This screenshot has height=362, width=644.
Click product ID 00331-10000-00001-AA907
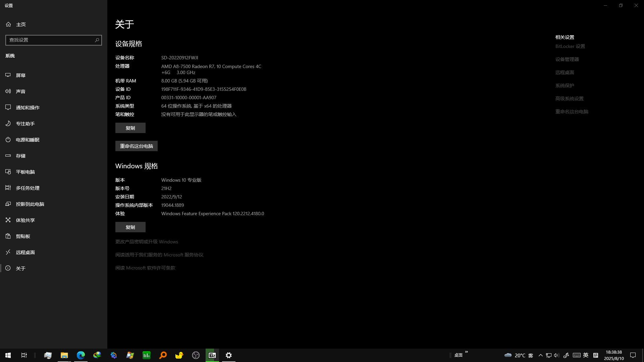189,98
